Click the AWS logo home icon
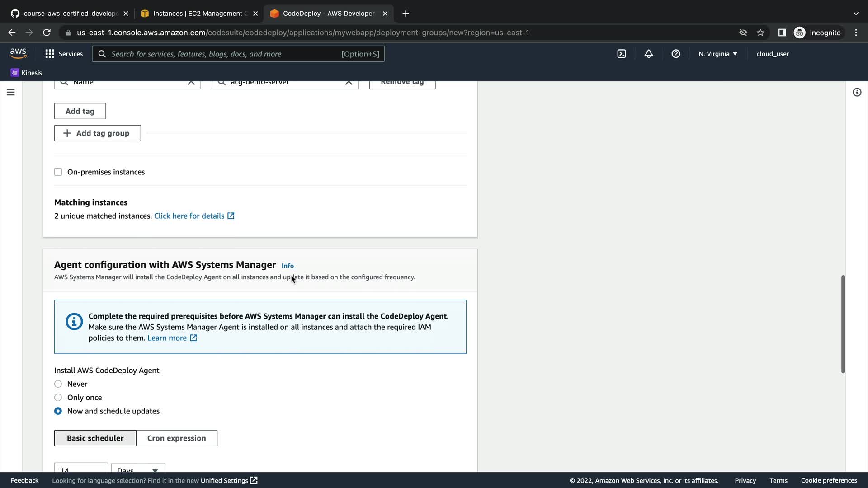 [18, 53]
